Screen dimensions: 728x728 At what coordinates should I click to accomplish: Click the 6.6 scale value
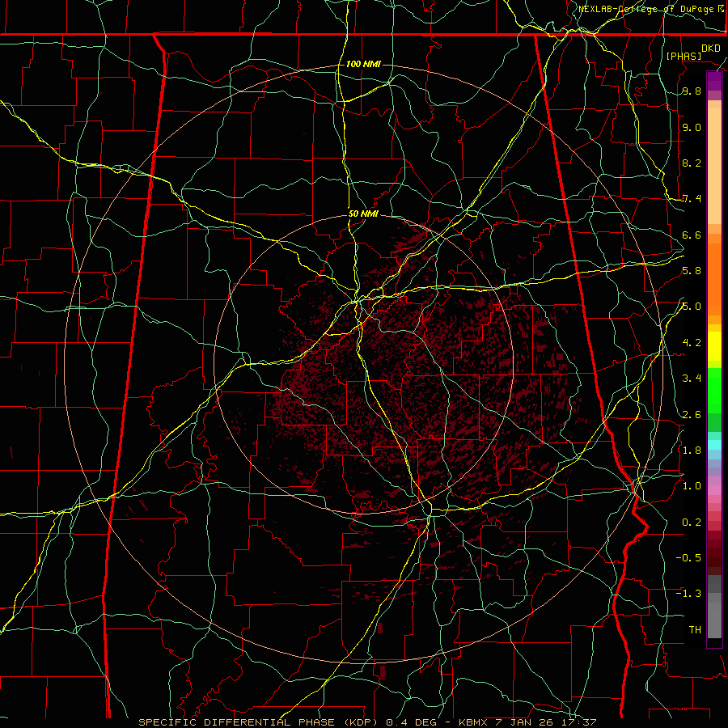pos(692,235)
